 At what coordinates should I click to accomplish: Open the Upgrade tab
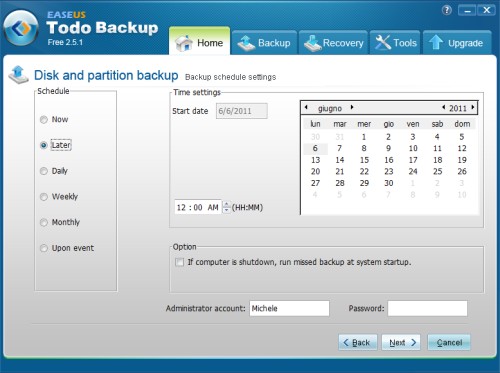[x=457, y=43]
